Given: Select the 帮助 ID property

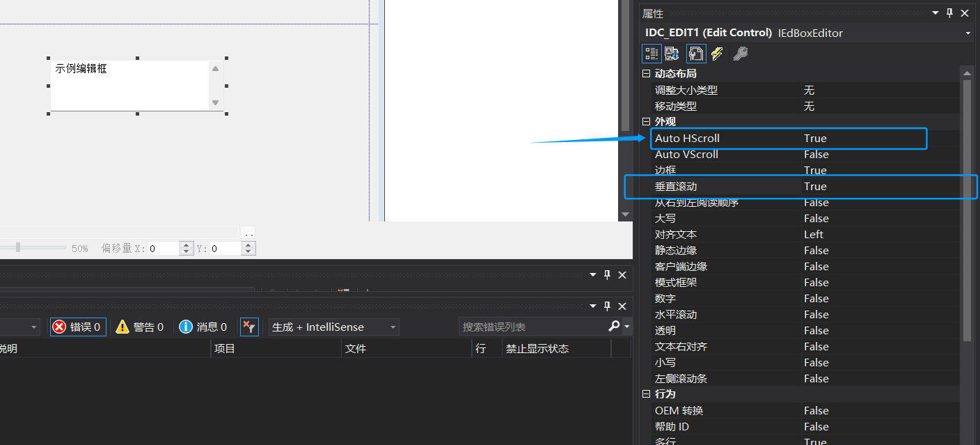Looking at the screenshot, I should tap(805, 426).
